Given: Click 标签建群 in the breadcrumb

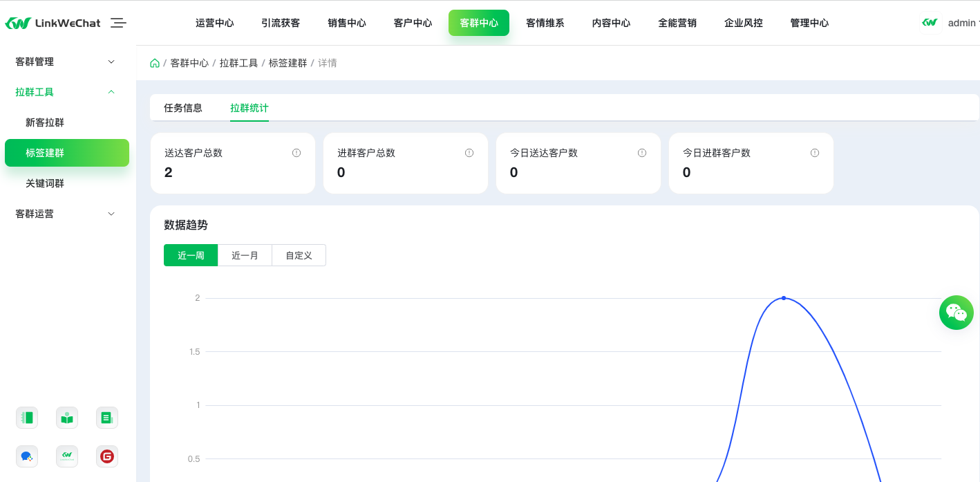Looking at the screenshot, I should pos(288,63).
